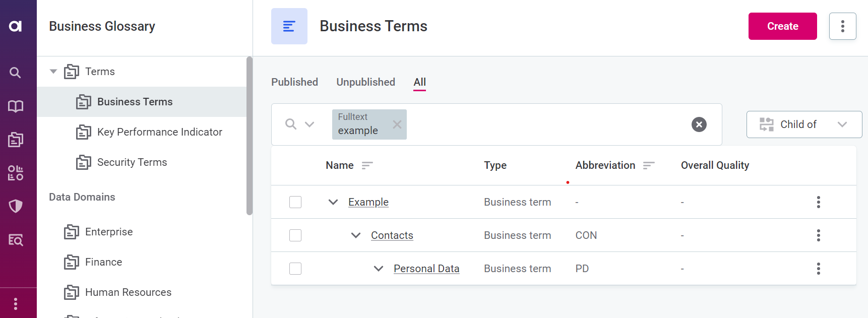The image size is (868, 318).
Task: Click the Create button
Action: click(x=782, y=26)
